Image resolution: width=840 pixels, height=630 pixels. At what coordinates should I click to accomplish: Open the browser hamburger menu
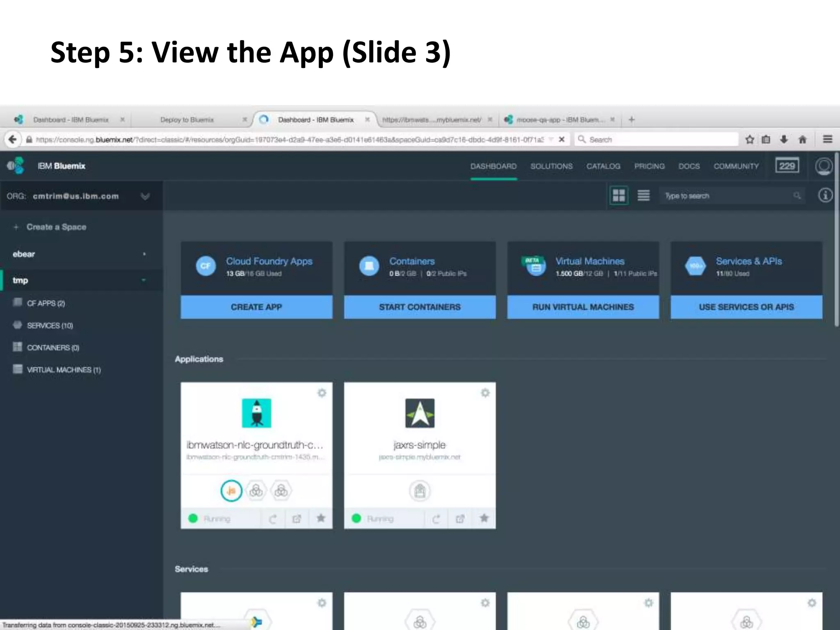[x=827, y=139]
